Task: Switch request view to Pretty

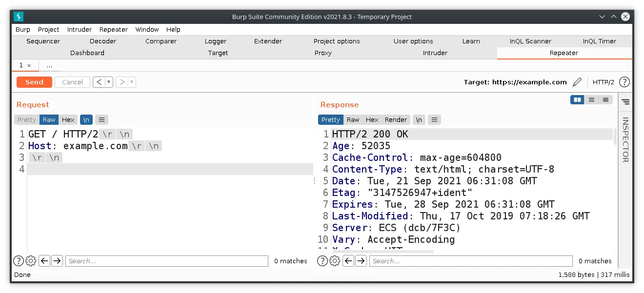Action: (x=27, y=119)
